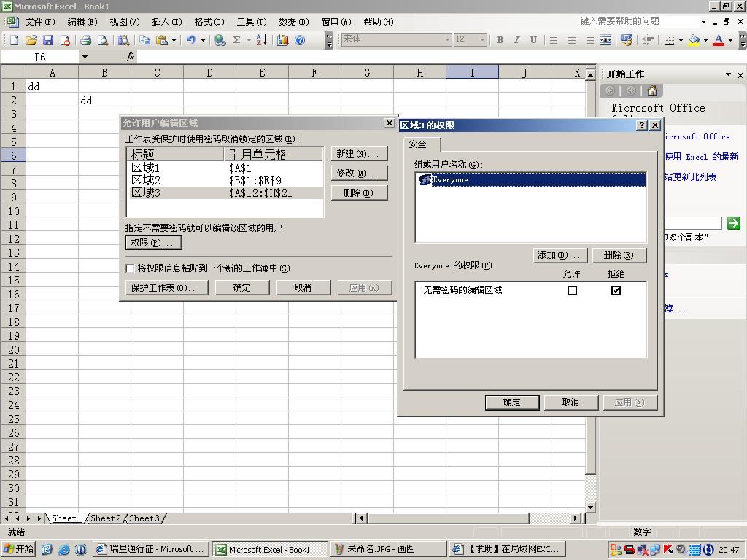
Task: Click 新建 button to add range
Action: click(x=359, y=154)
